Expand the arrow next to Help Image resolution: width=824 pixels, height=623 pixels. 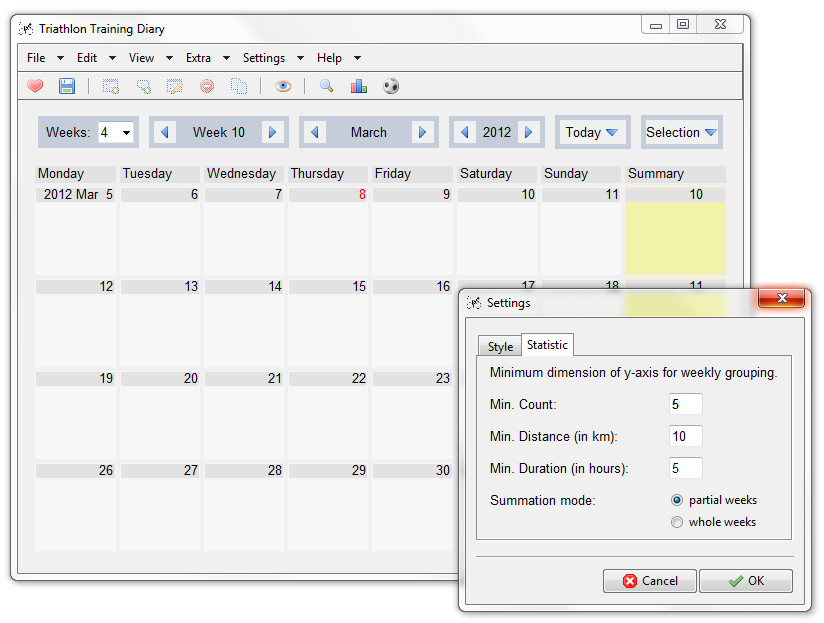tap(357, 58)
